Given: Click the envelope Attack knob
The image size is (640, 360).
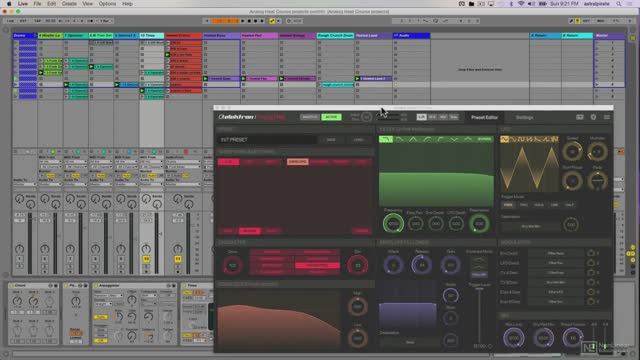Looking at the screenshot, I should point(393,265).
